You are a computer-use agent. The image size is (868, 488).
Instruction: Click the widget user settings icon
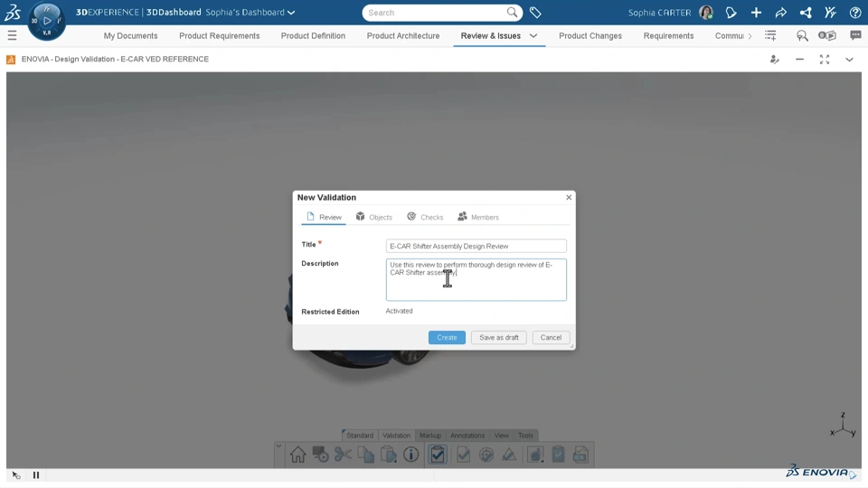(x=775, y=60)
